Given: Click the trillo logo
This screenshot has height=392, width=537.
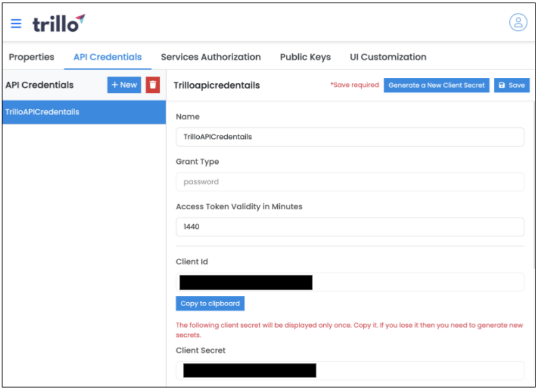Looking at the screenshot, I should click(58, 24).
